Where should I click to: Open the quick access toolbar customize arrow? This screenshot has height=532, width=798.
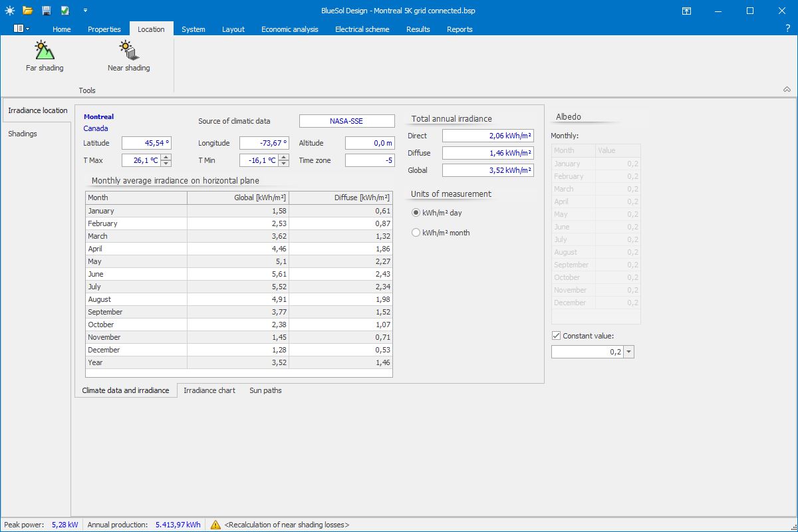tap(85, 11)
